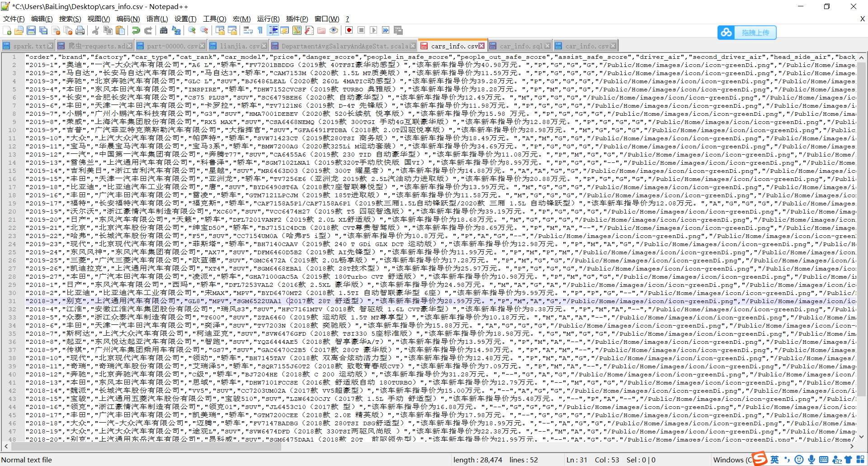Image resolution: width=868 pixels, height=466 pixels.
Task: Save the current file with toolbar icon
Action: pos(31,30)
